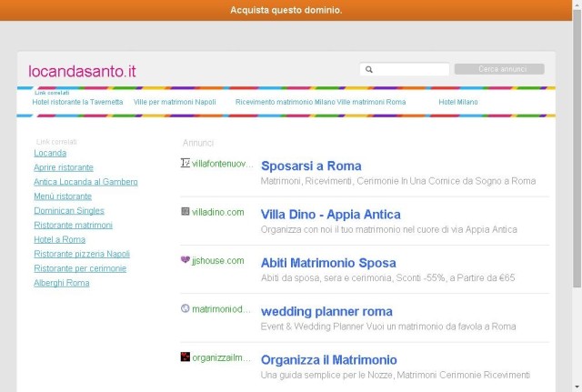This screenshot has height=392, width=582.
Task: Focus the search input field
Action: [x=405, y=69]
